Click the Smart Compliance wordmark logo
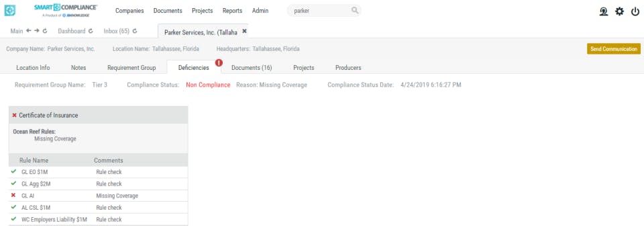The image size is (644, 242). 66,10
